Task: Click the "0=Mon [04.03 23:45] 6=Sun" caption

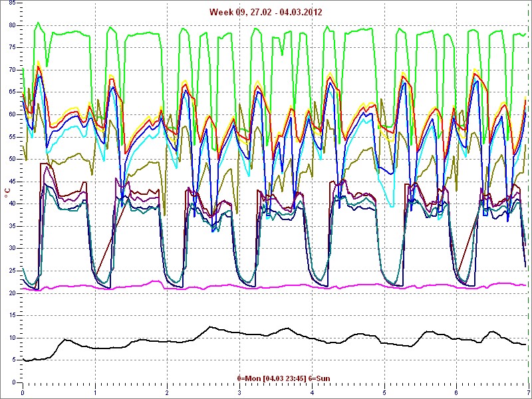Action: tap(284, 378)
